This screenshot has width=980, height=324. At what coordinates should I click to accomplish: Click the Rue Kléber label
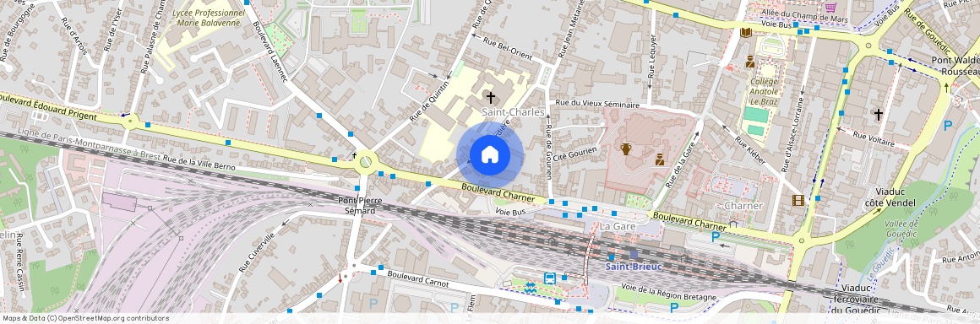pyautogui.click(x=750, y=150)
